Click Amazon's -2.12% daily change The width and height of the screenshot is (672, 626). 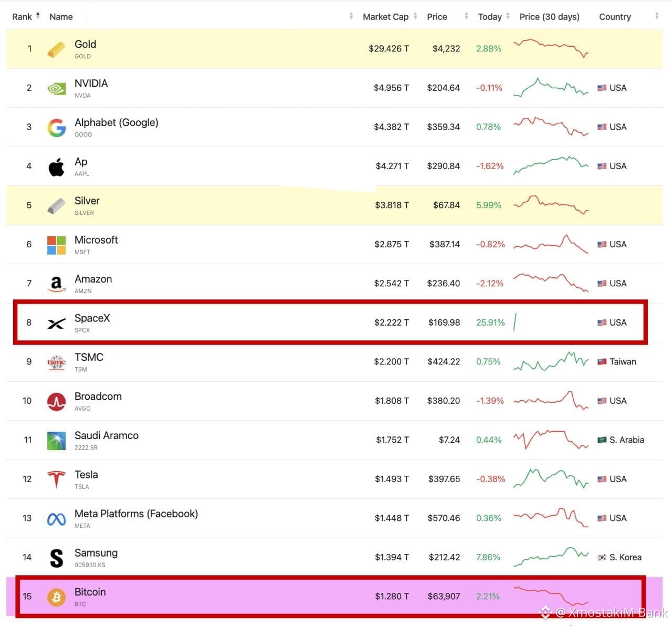[490, 284]
